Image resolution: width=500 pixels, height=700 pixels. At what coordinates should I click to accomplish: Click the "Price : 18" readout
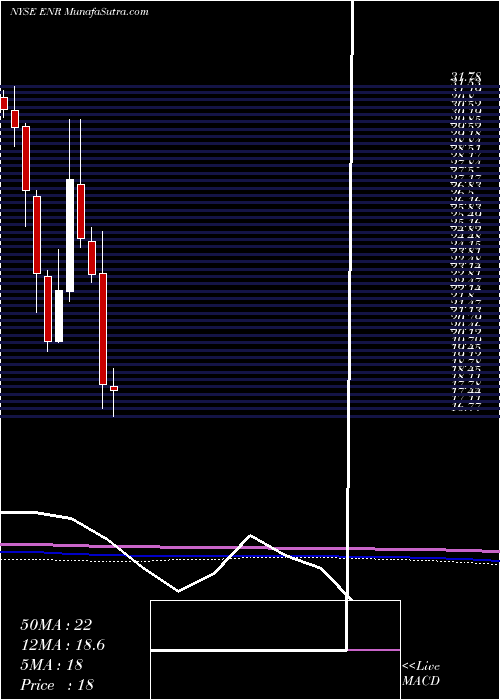(x=57, y=685)
